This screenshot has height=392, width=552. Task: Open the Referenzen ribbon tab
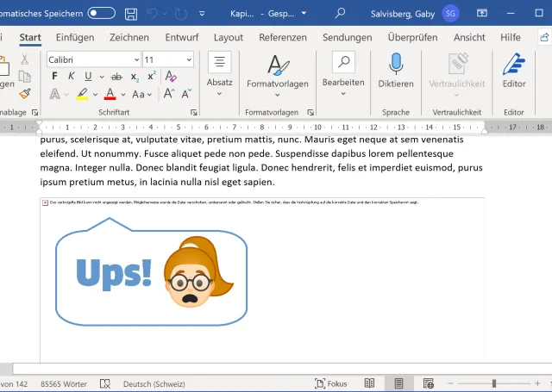[282, 37]
